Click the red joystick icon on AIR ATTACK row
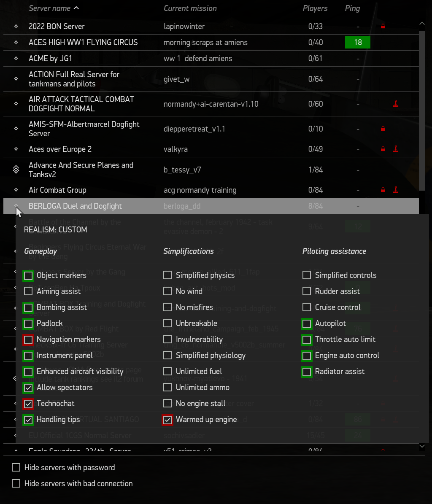The image size is (432, 504). [395, 104]
